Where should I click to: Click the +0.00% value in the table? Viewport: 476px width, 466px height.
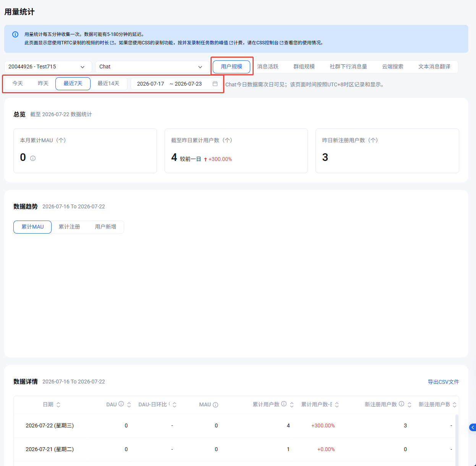(x=326, y=449)
